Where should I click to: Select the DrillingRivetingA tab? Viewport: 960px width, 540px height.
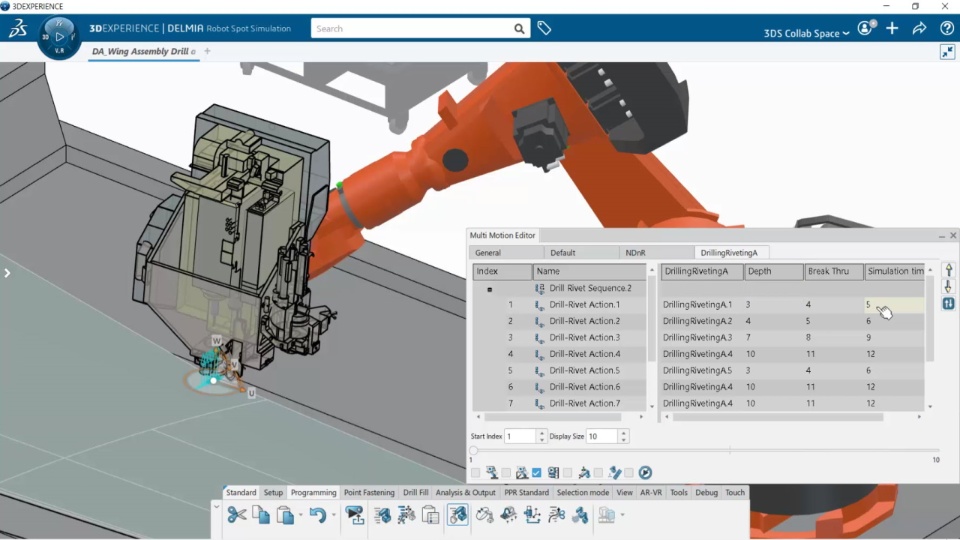(x=731, y=252)
